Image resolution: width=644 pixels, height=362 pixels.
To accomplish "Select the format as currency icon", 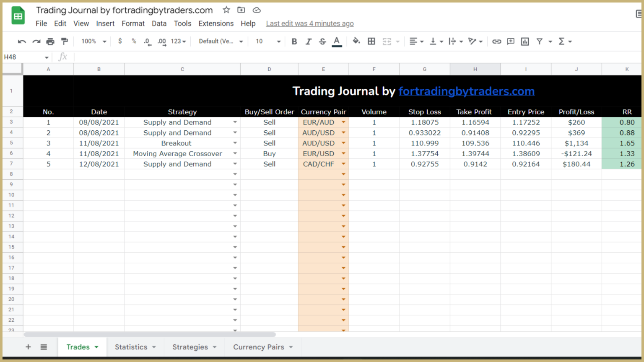I will point(120,41).
